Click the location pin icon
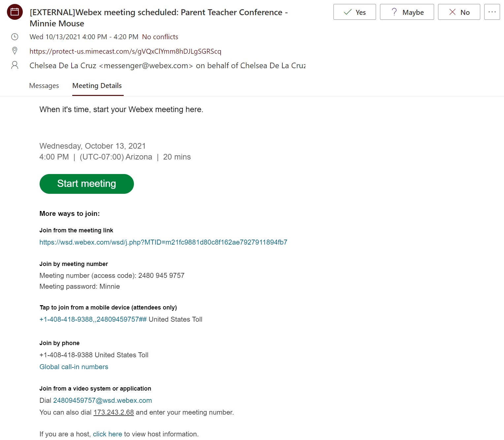Viewport: 504px width, 440px height. [x=15, y=51]
